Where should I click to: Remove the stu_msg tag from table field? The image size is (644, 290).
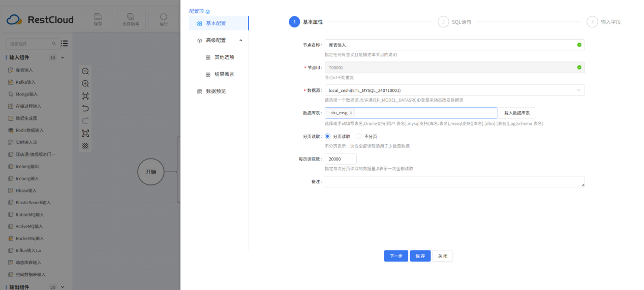(x=351, y=113)
